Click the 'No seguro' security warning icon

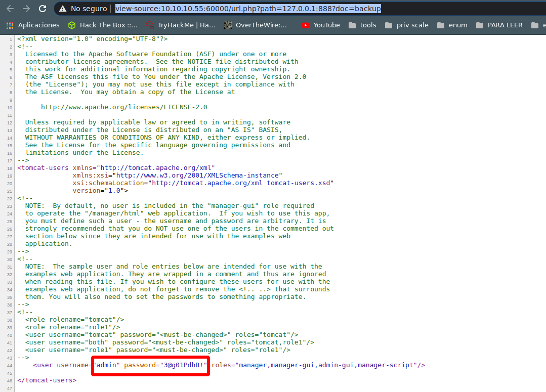[63, 9]
